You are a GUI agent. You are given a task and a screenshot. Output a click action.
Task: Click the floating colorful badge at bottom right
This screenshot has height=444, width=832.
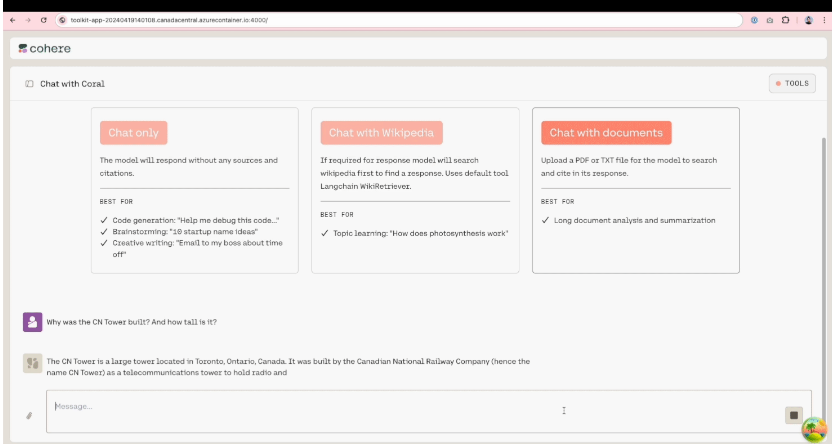pyautogui.click(x=814, y=429)
